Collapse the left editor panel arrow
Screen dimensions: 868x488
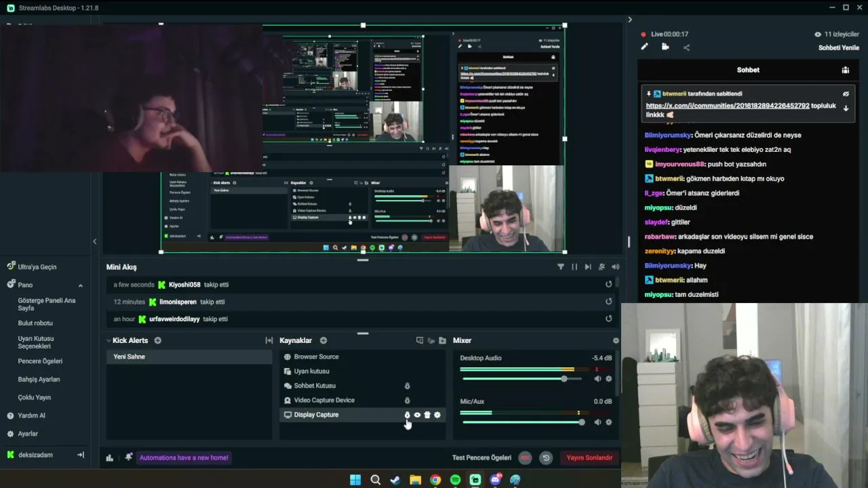click(95, 241)
